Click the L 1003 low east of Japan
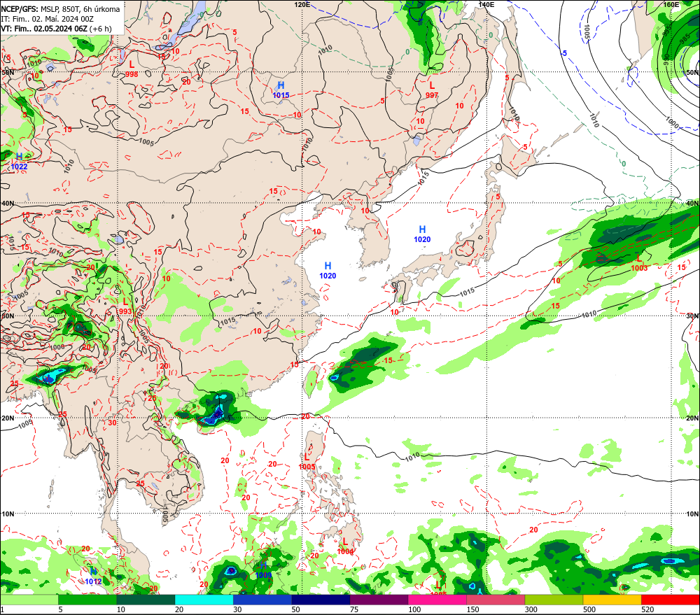The image size is (700, 615). [x=639, y=263]
